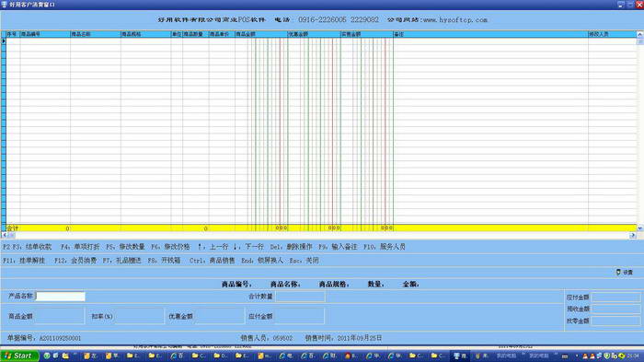Click the vertical scrollbar up arrow

pyautogui.click(x=640, y=35)
